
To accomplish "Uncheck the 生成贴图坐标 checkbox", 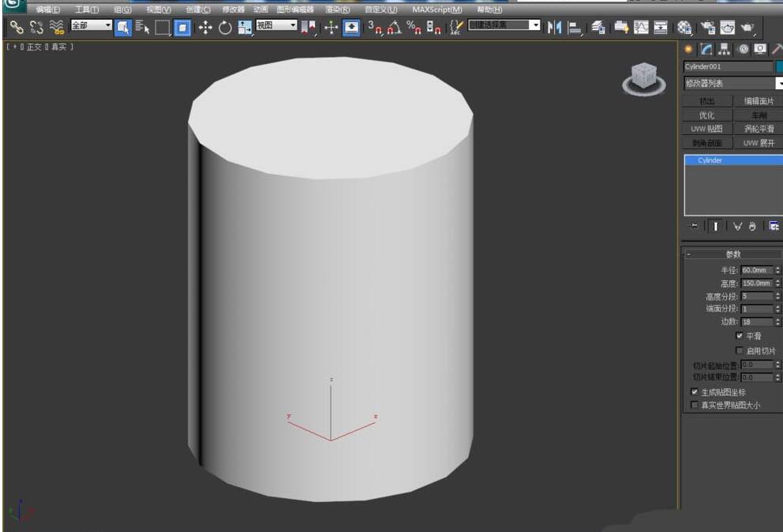I will (x=694, y=392).
